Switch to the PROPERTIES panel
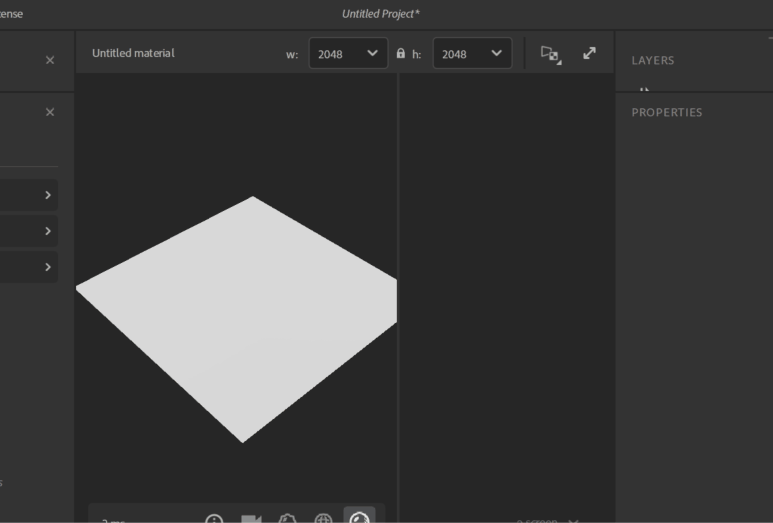The width and height of the screenshot is (773, 523). coord(667,112)
